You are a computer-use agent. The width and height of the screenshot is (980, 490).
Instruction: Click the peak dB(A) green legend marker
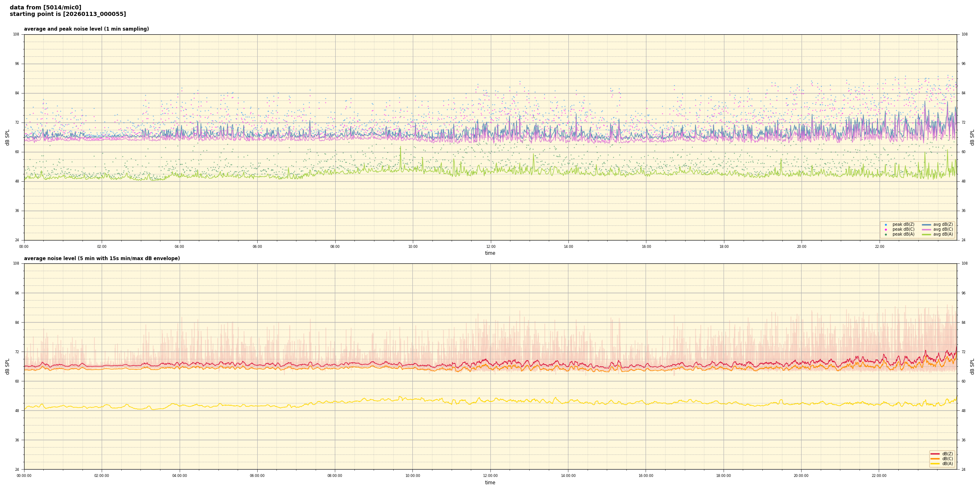point(886,234)
